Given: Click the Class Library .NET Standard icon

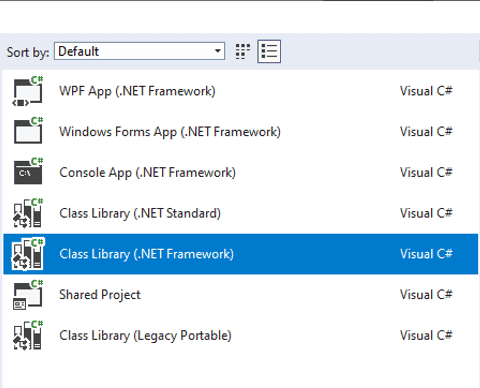Looking at the screenshot, I should click(x=28, y=213).
